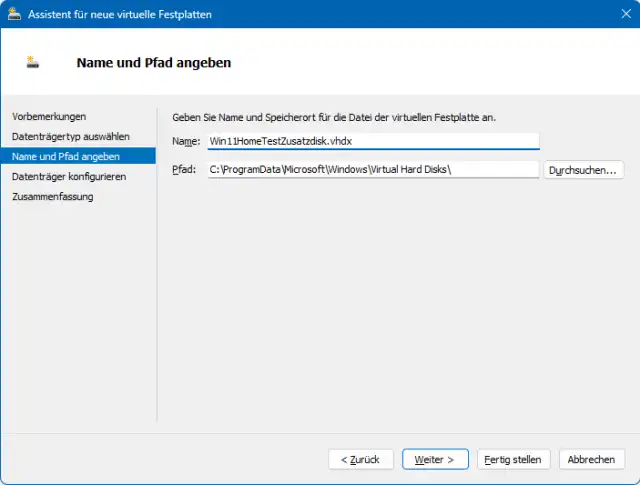Click the Assistent für neue virtuelle Festplatten title
Viewport: 640px width, 485px height.
pos(120,15)
